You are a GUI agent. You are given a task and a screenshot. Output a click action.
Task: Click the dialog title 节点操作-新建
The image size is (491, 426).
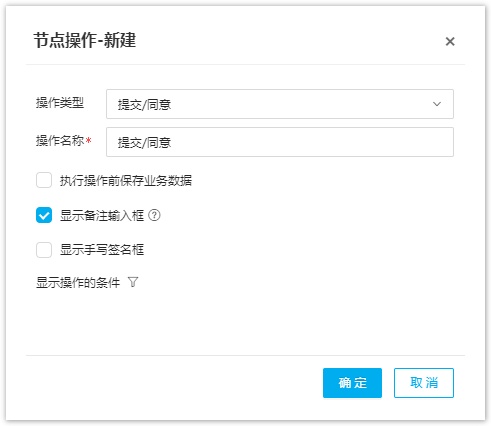coord(84,41)
